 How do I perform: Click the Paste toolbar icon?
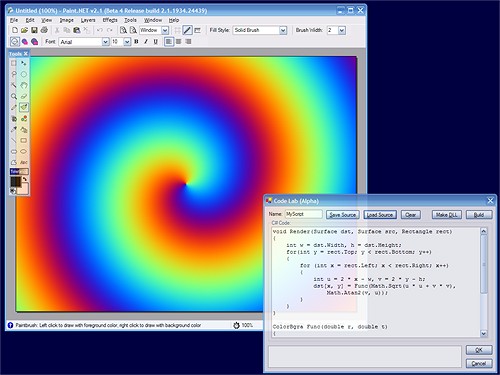coord(77,30)
